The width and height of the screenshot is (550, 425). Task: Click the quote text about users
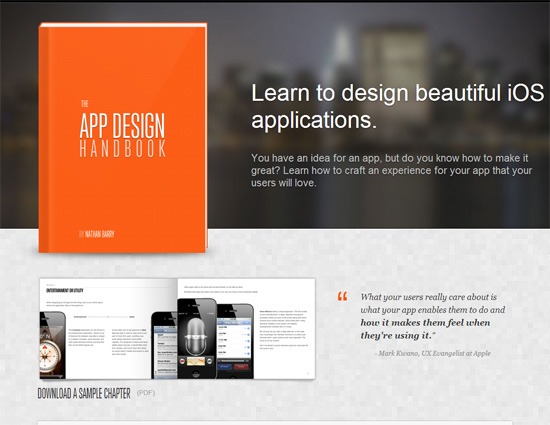[x=432, y=316]
